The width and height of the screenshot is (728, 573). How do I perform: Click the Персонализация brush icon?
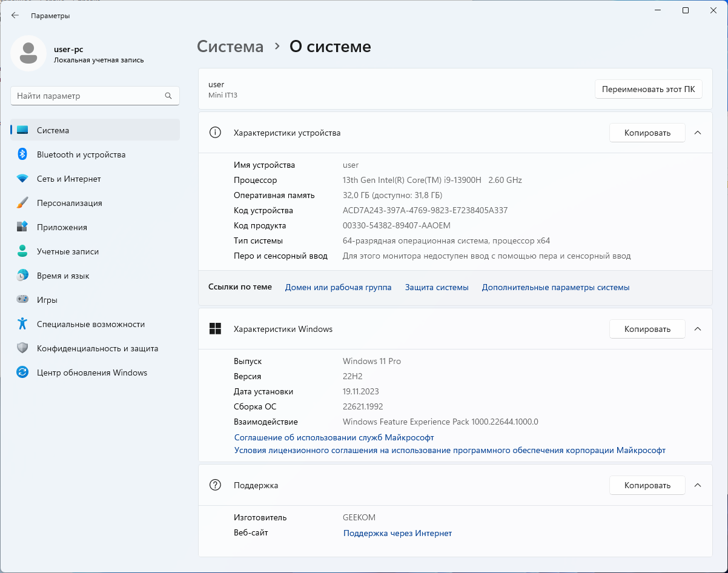22,203
